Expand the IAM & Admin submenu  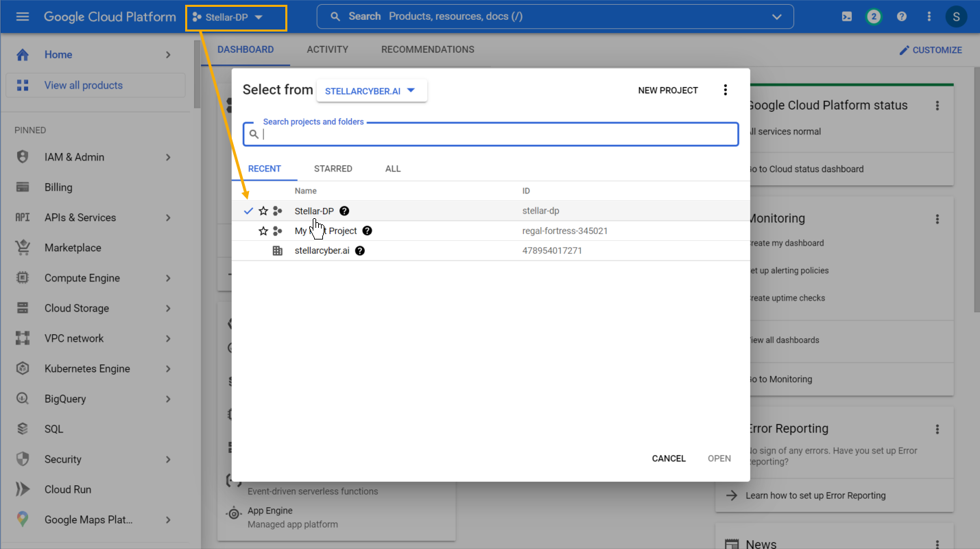(168, 157)
